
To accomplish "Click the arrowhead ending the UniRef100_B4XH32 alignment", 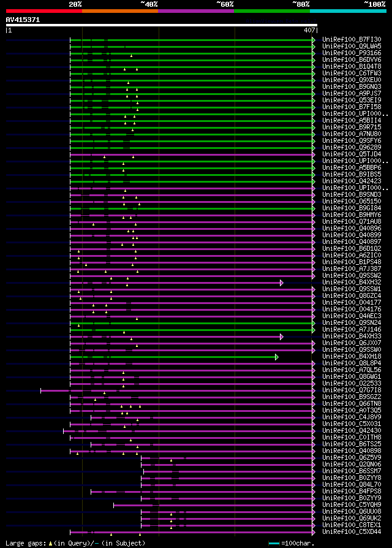I will pos(282,283).
